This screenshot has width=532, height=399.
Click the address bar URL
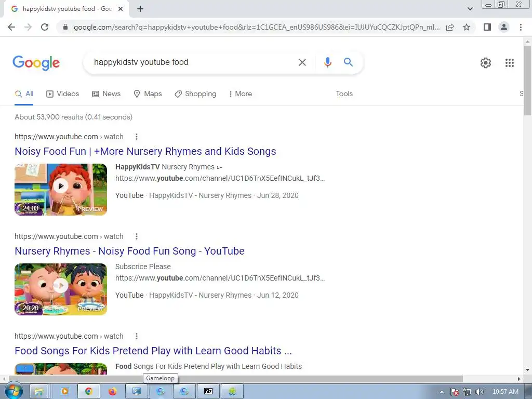257,27
